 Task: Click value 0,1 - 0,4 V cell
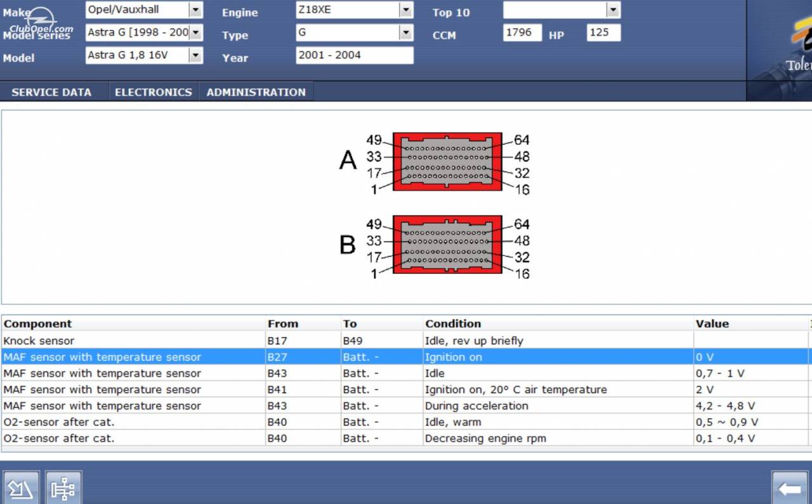pos(751,438)
